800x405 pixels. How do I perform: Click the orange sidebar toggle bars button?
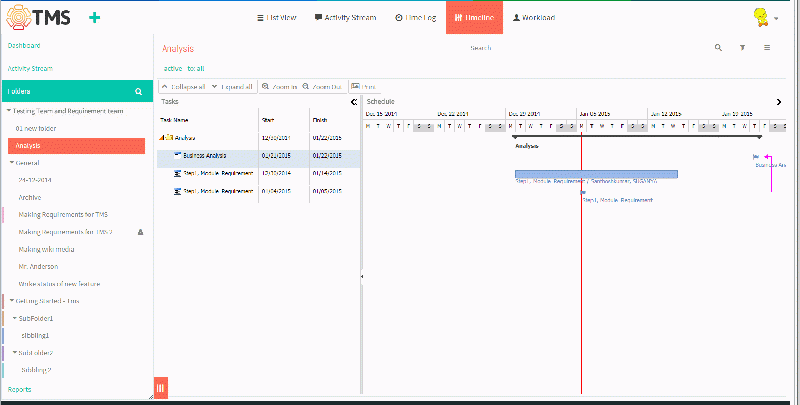click(x=161, y=388)
